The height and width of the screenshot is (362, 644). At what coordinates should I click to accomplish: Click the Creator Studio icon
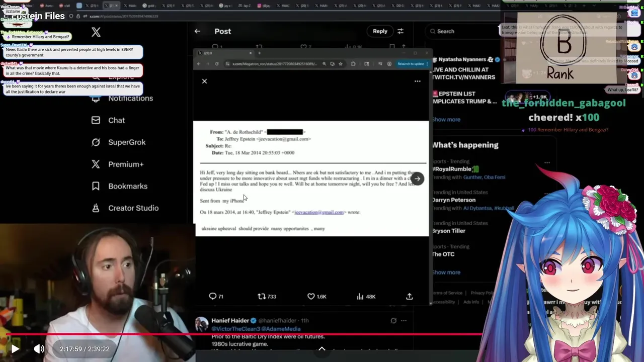(96, 208)
